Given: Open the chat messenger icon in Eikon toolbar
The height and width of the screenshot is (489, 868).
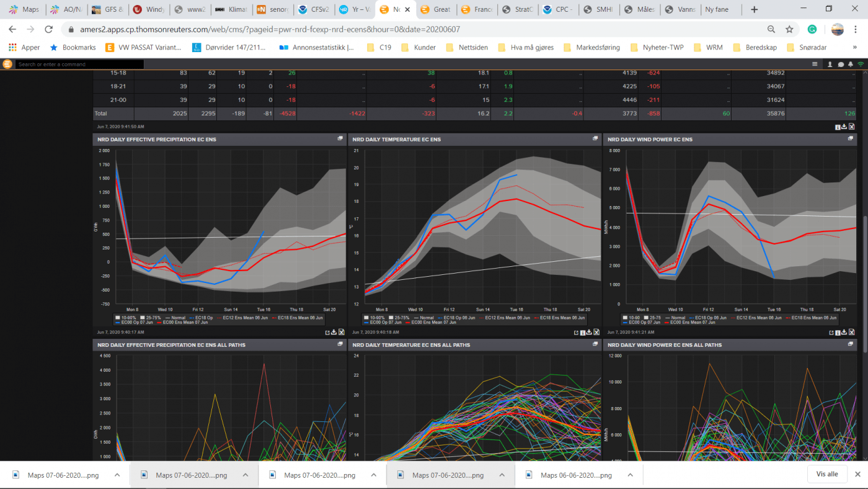Looking at the screenshot, I should click(x=841, y=64).
